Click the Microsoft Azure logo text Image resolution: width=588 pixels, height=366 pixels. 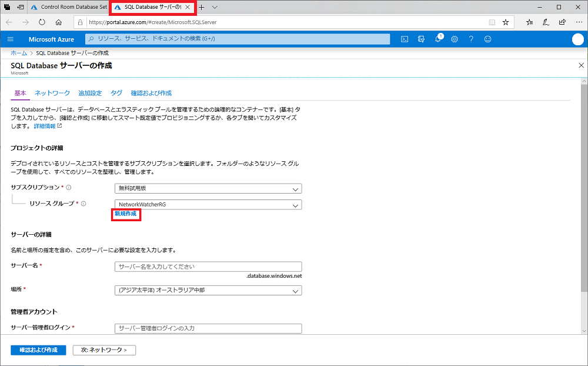51,39
